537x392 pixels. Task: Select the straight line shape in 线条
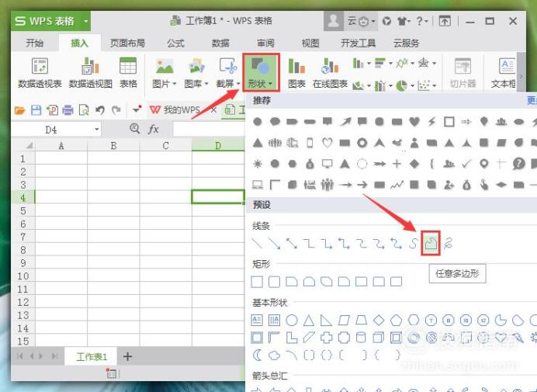click(257, 244)
